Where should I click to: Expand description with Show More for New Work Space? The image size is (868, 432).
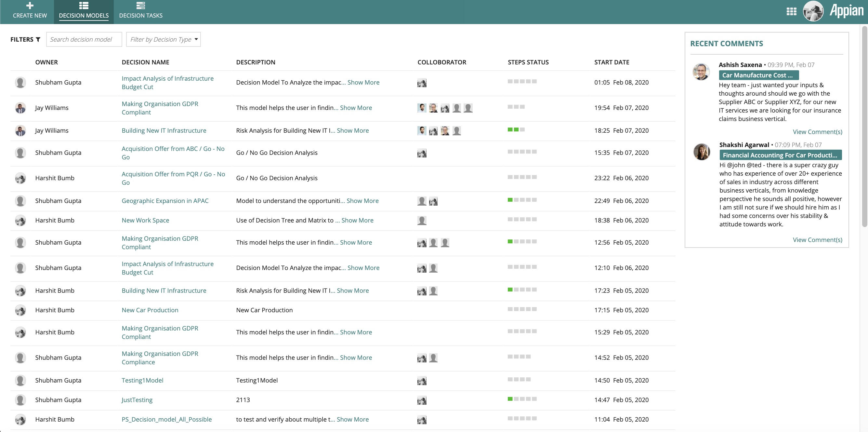point(357,220)
